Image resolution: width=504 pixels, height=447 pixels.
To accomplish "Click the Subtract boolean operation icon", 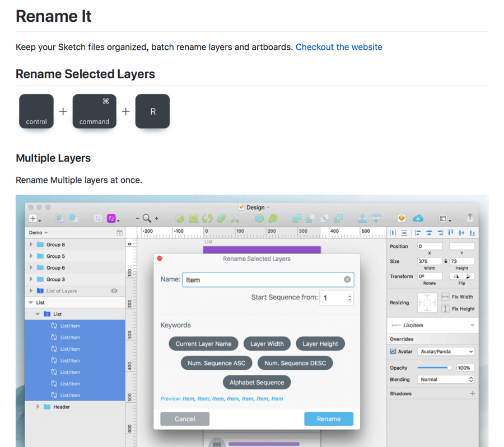I will coord(310,219).
